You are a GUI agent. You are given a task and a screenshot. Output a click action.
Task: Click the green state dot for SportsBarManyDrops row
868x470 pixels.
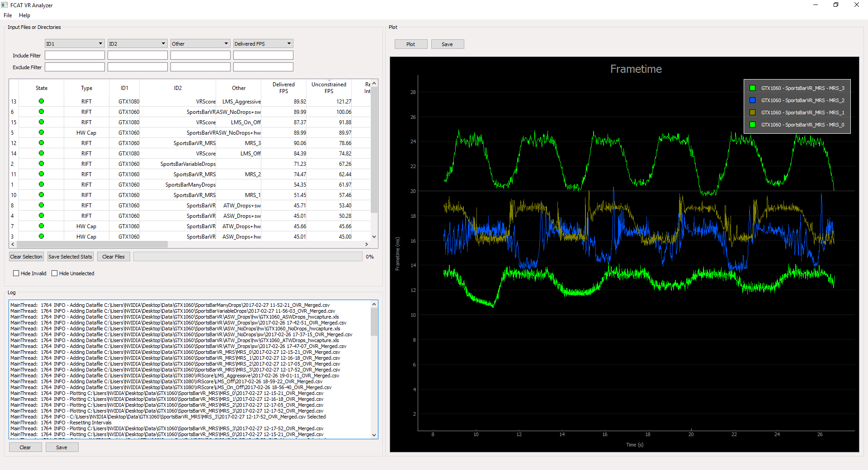click(41, 184)
